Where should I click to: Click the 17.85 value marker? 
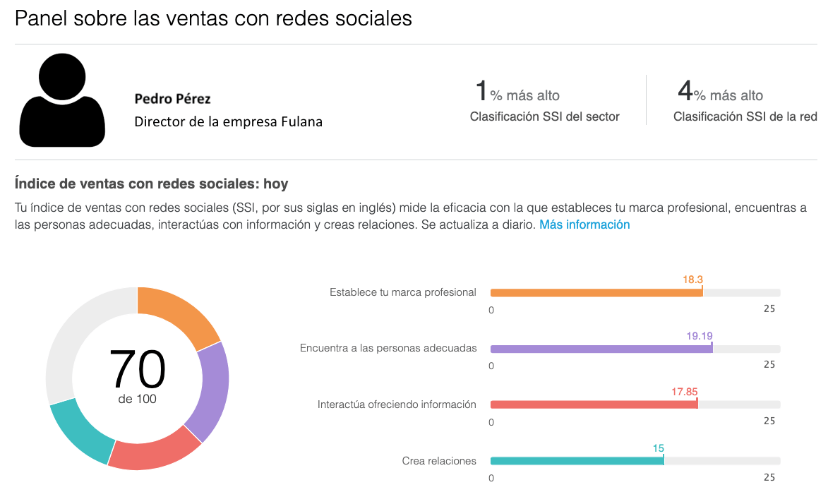tap(685, 392)
